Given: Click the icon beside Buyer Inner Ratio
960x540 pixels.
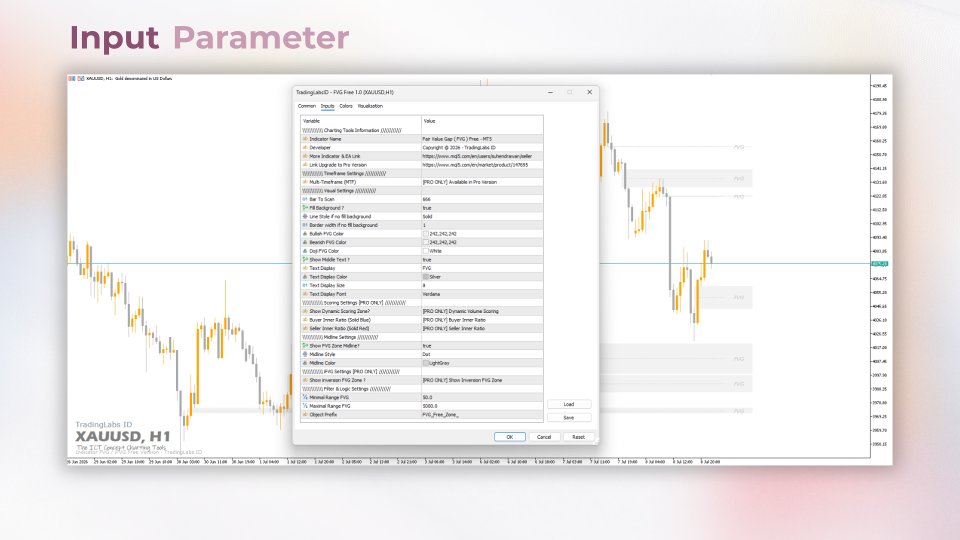Looking at the screenshot, I should (x=305, y=320).
